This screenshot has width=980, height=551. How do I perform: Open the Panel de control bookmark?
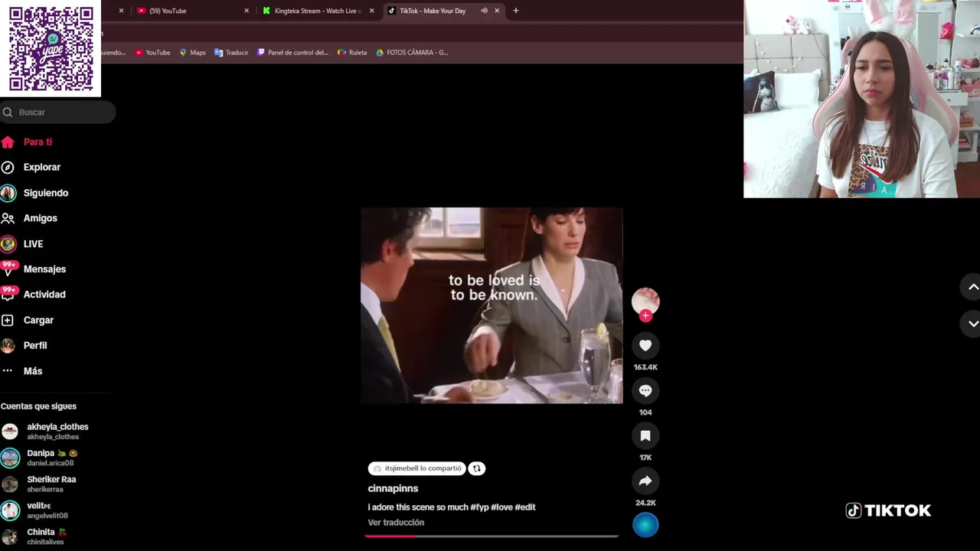coord(292,53)
